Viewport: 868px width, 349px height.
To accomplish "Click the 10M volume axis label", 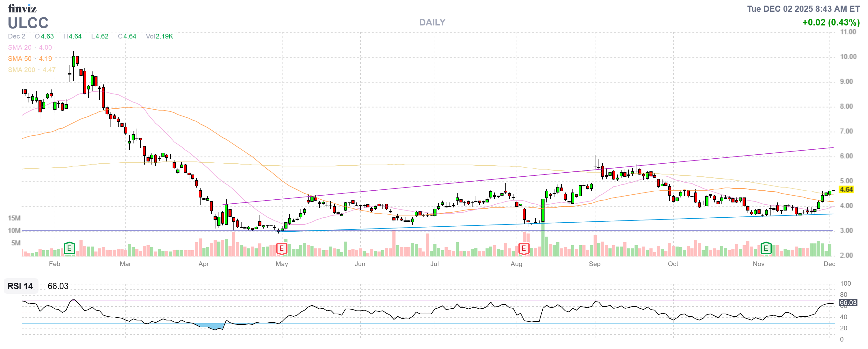I will [14, 230].
